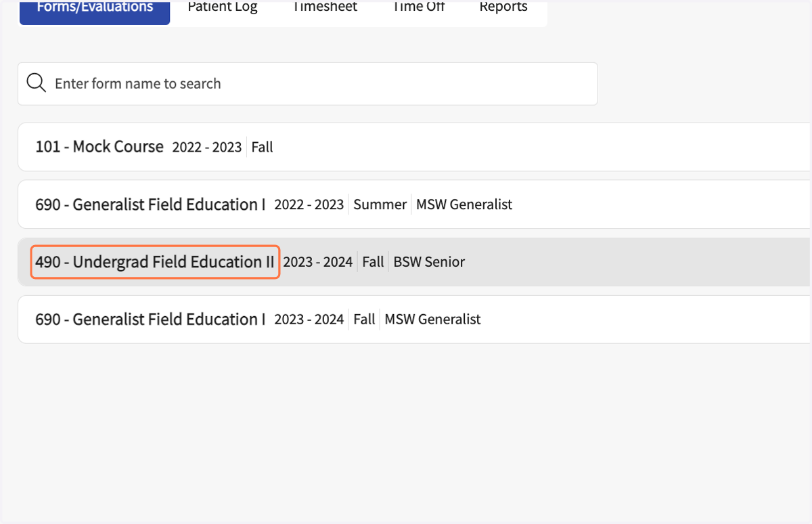This screenshot has width=812, height=524.
Task: Click 2023 - 2024 on the MSW Generalist Fall row
Action: click(x=309, y=319)
